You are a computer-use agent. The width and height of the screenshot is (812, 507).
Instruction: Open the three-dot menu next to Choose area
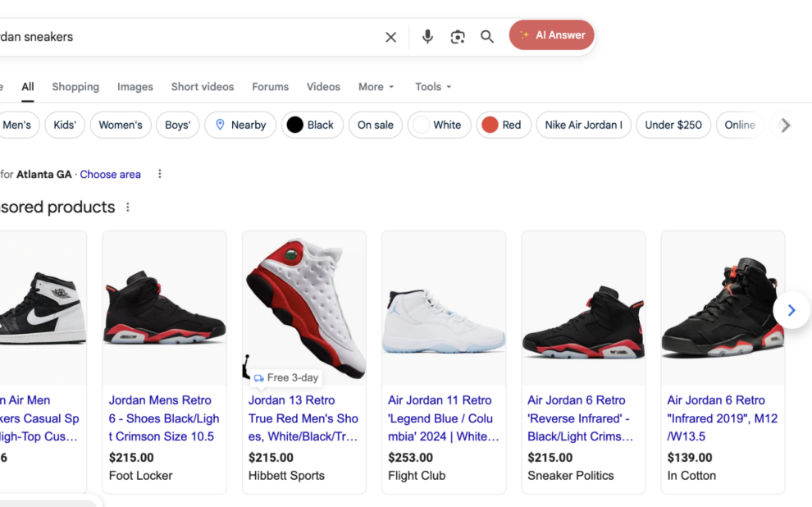(159, 174)
